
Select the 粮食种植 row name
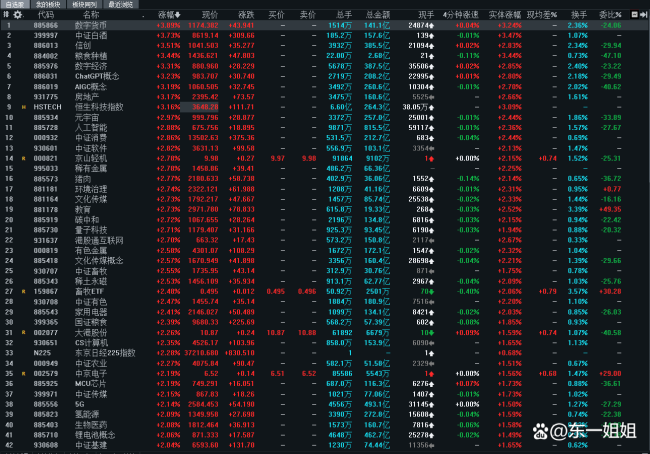click(x=91, y=56)
